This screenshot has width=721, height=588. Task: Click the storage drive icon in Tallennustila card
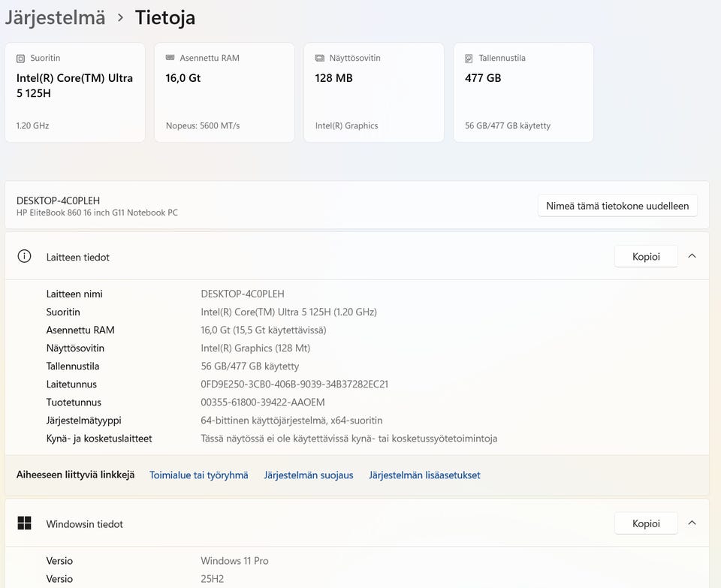469,59
